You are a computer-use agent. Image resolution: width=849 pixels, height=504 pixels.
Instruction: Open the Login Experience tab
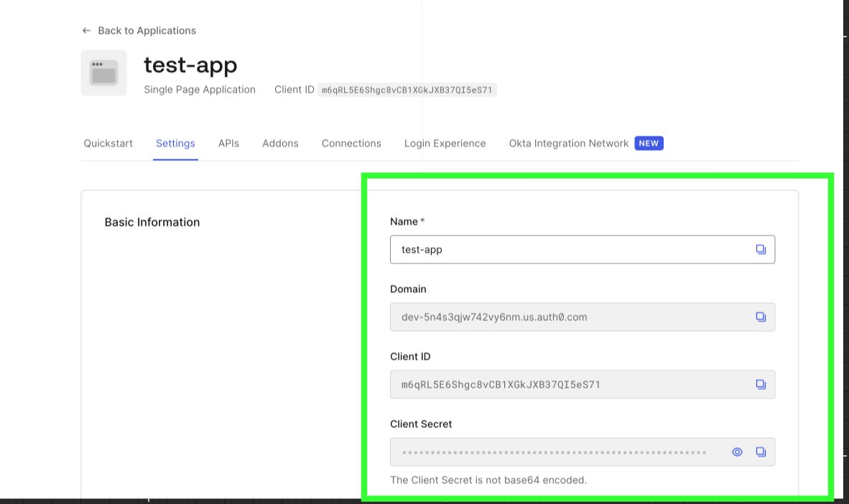pyautogui.click(x=445, y=144)
